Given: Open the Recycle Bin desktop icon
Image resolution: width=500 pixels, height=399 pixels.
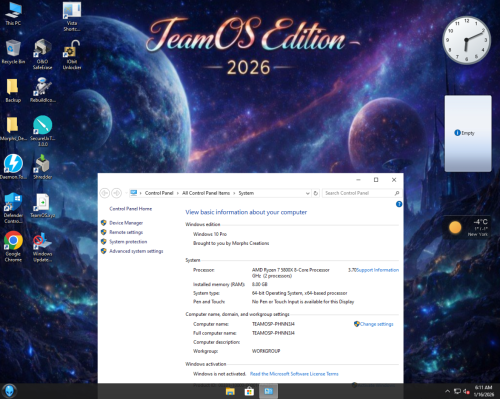Looking at the screenshot, I should point(13,52).
